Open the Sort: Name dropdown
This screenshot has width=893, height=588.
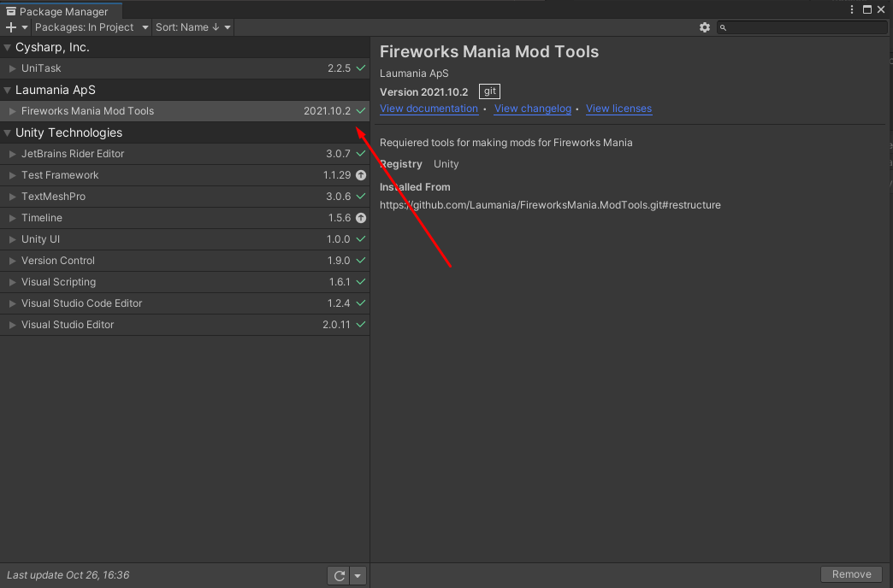pos(192,26)
